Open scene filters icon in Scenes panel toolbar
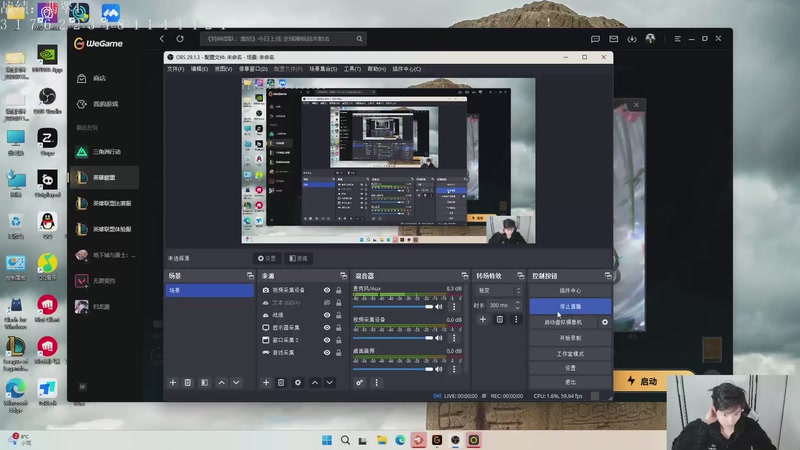Image resolution: width=800 pixels, height=450 pixels. (x=204, y=383)
